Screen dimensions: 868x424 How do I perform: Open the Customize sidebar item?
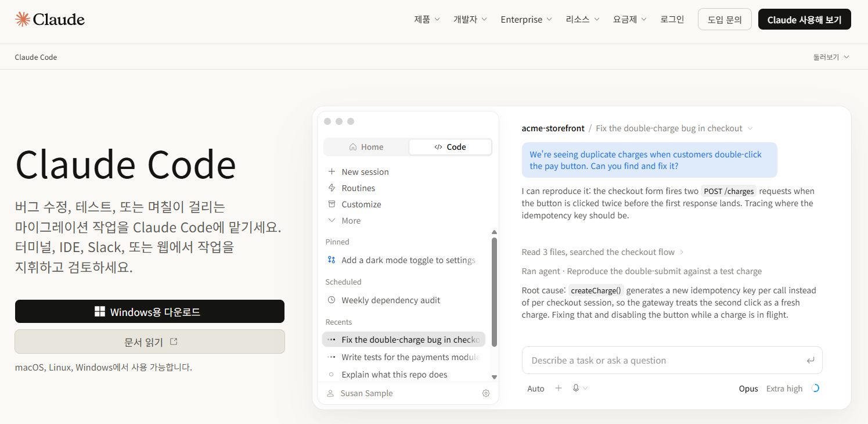[355, 204]
